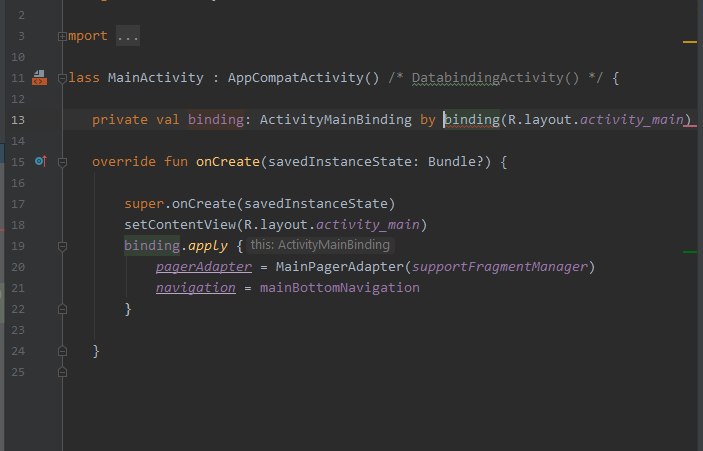Click 'super' keyword on line 17
The width and height of the screenshot is (703, 451).
[144, 204]
